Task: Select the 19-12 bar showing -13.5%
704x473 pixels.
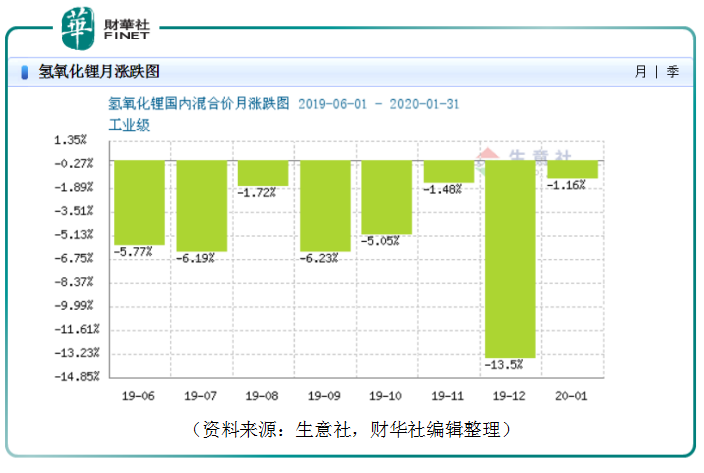Action: point(510,259)
